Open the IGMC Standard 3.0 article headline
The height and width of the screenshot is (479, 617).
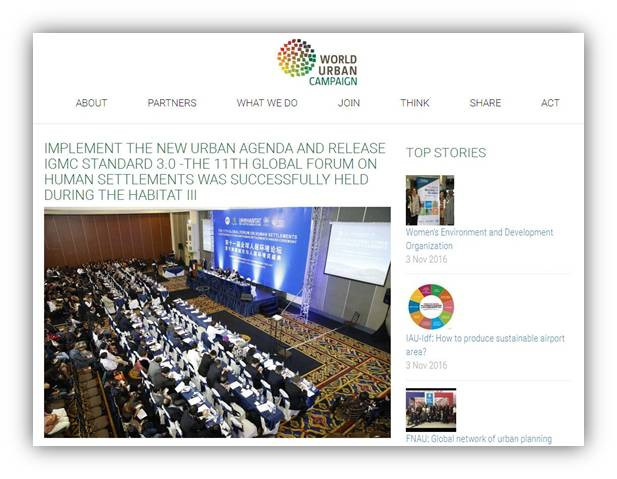(215, 171)
